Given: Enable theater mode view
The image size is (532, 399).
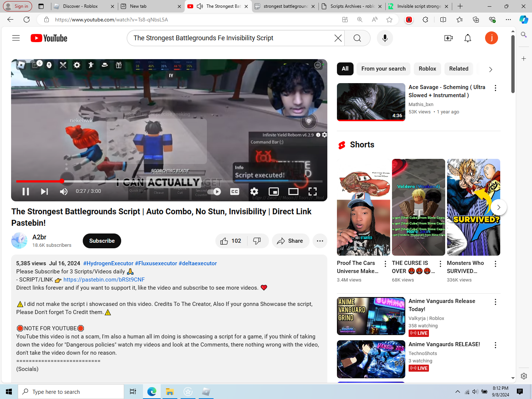Looking at the screenshot, I should 293,191.
